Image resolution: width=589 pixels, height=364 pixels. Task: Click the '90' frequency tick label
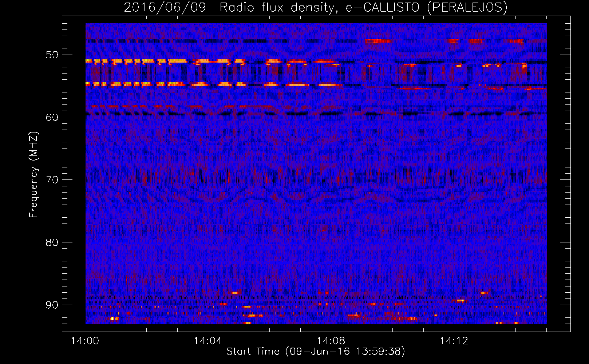click(x=52, y=305)
